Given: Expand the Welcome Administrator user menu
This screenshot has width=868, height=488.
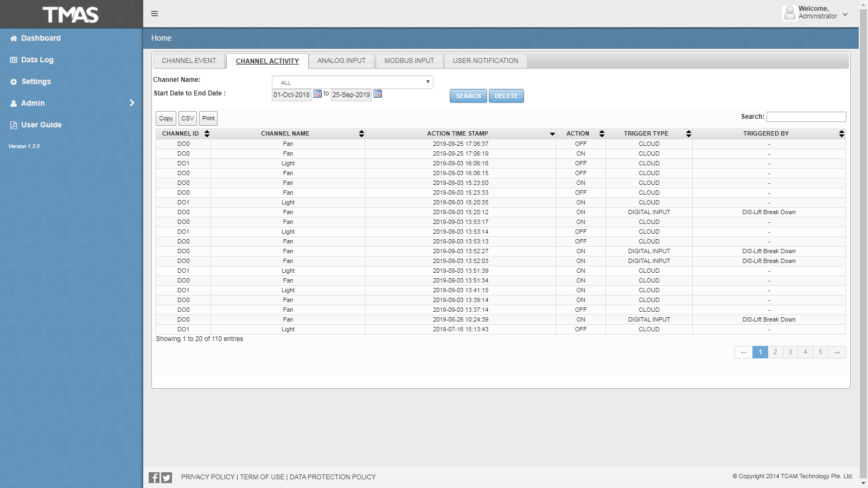Looking at the screenshot, I should [845, 14].
